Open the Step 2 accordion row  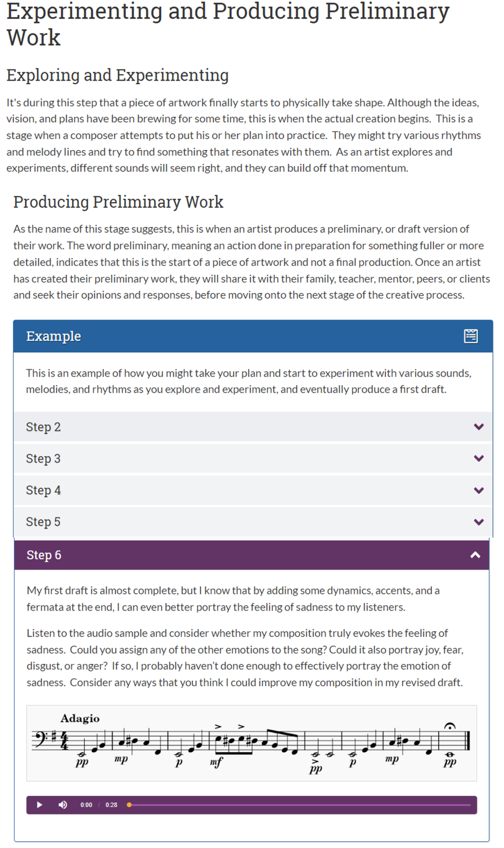coord(253,427)
